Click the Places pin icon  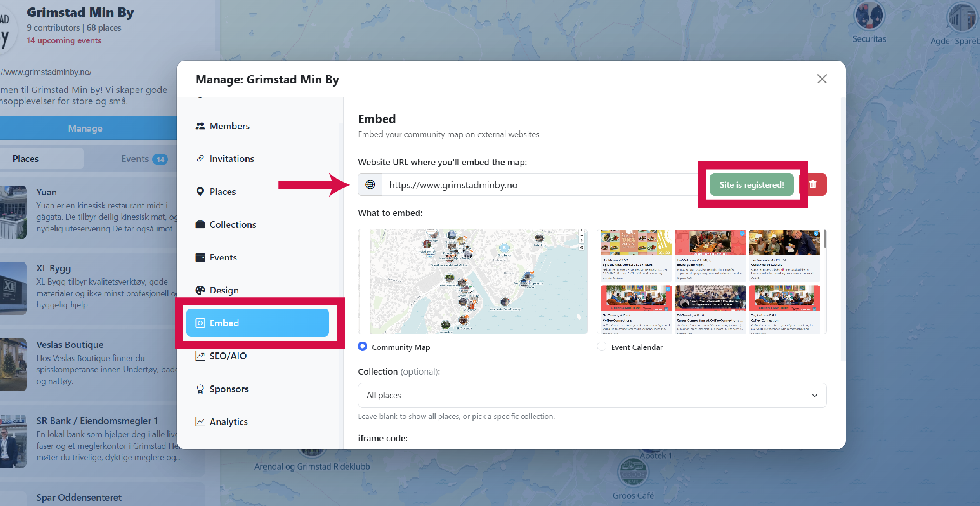tap(200, 192)
